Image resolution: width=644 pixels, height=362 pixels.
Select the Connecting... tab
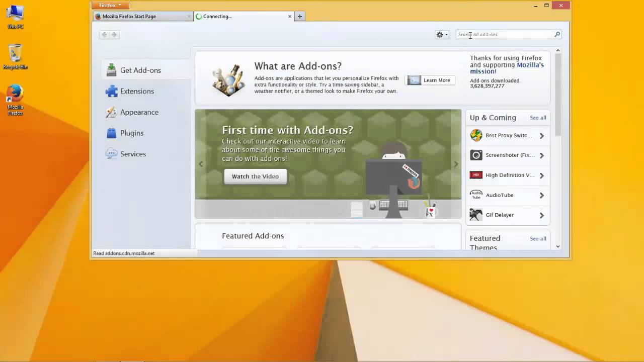(x=244, y=16)
